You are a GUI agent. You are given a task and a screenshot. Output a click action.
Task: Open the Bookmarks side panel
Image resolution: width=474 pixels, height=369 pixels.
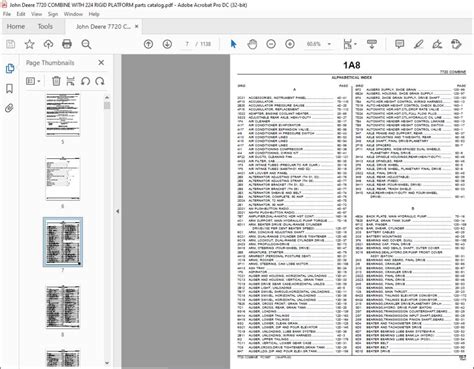click(x=10, y=89)
